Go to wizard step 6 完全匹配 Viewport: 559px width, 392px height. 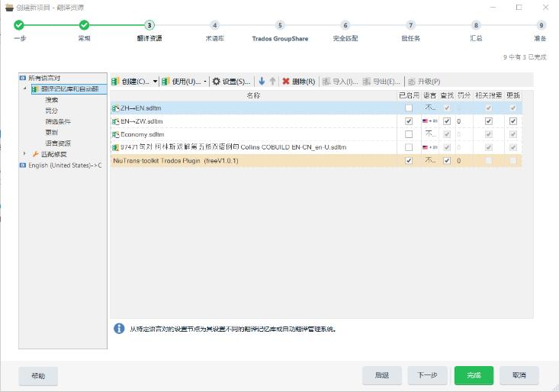pyautogui.click(x=345, y=25)
